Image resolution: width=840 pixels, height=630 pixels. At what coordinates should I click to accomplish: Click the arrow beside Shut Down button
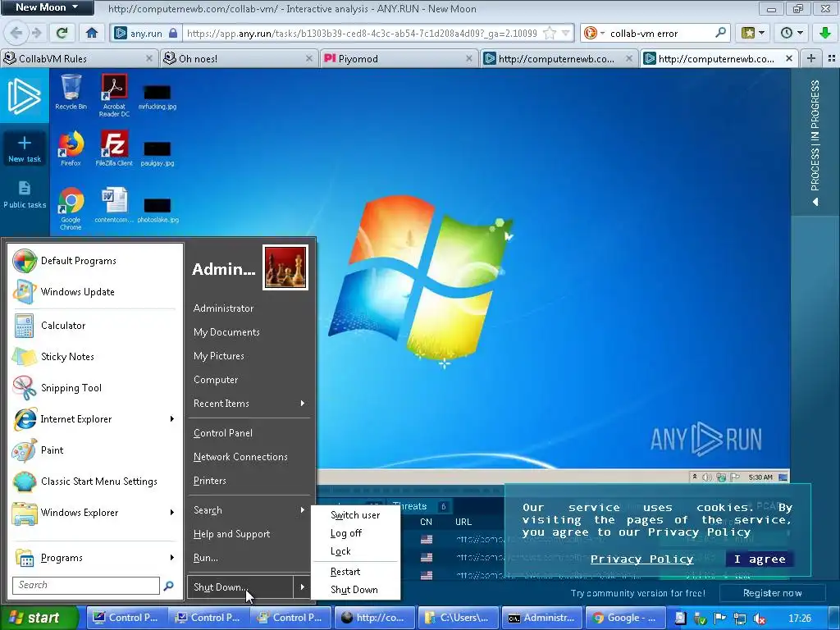coord(303,587)
